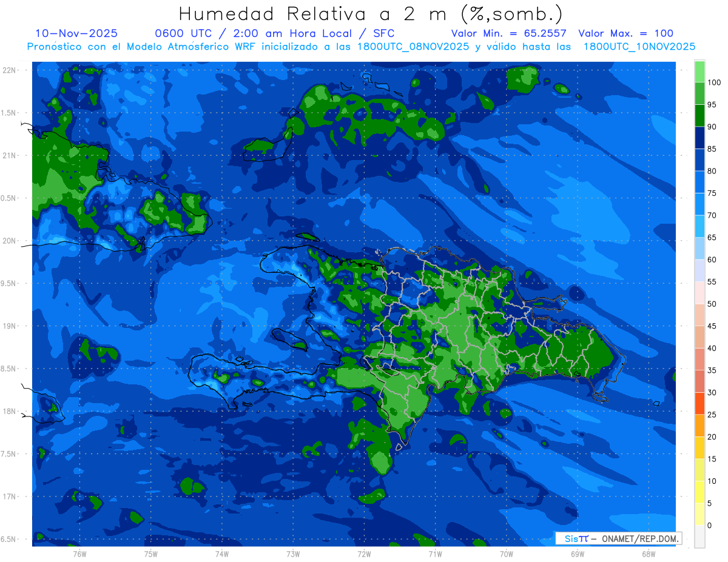Pick the yellow swatch between 15 and 20
This screenshot has width=728, height=562.
699,447
